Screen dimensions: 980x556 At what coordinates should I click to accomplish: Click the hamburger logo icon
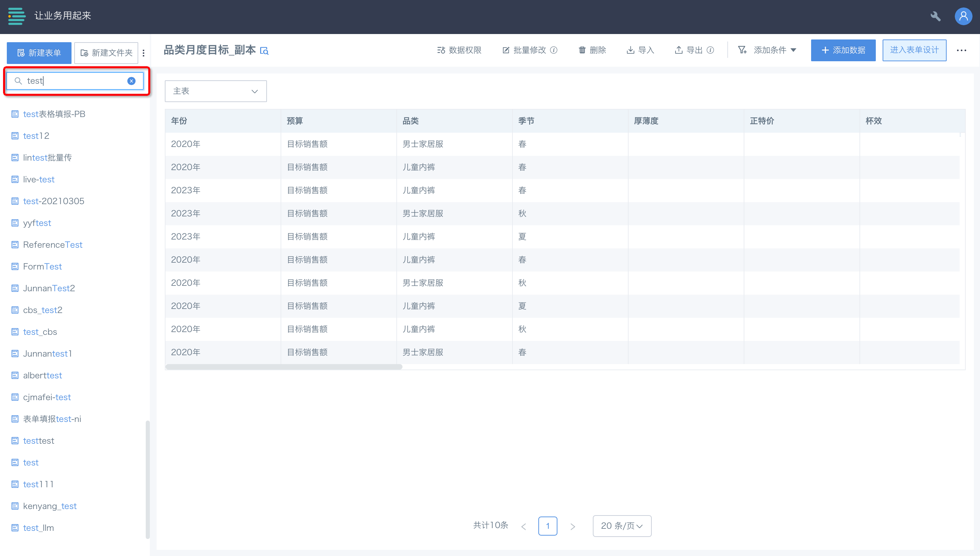[x=16, y=16]
